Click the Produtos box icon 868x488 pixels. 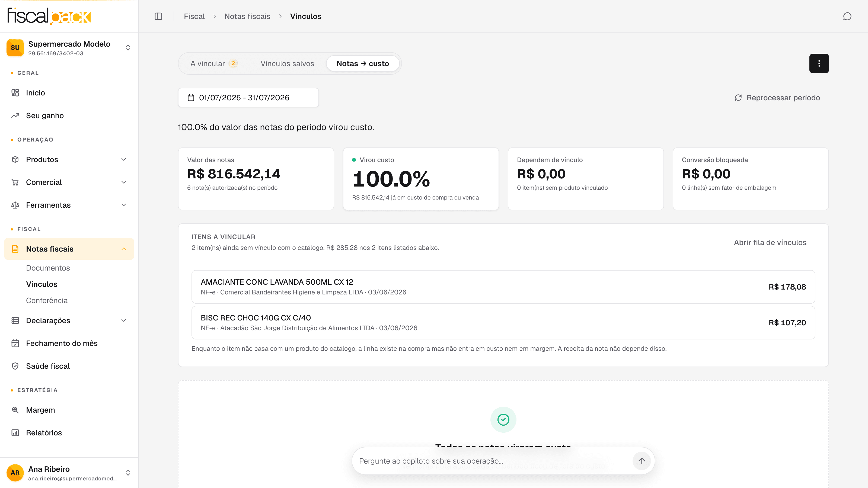(x=15, y=159)
